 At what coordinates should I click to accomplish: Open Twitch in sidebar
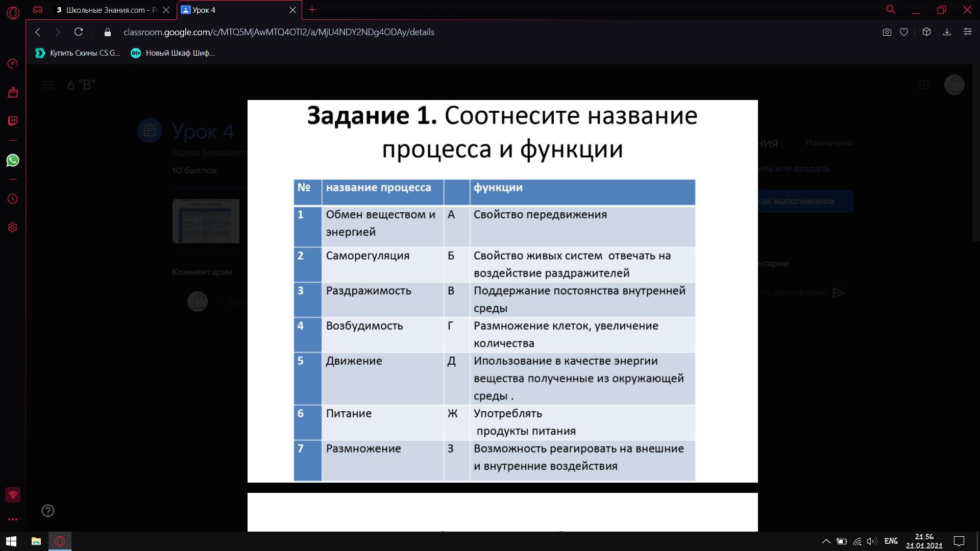pyautogui.click(x=13, y=121)
